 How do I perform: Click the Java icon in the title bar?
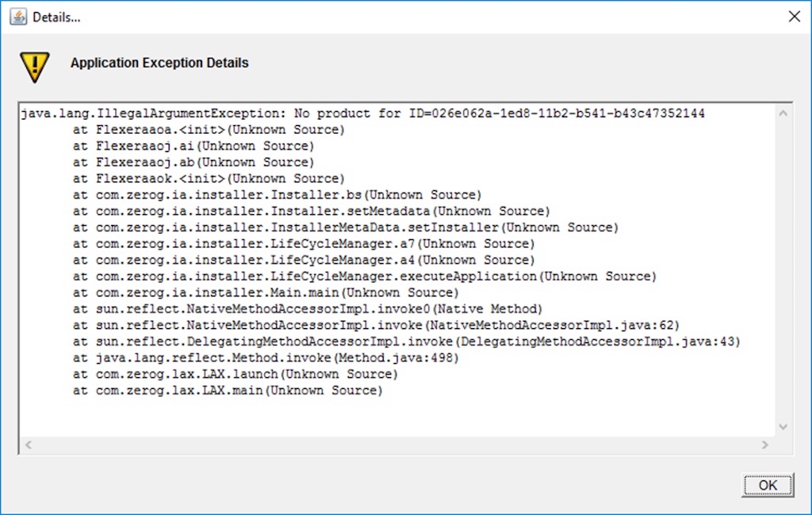(x=18, y=17)
